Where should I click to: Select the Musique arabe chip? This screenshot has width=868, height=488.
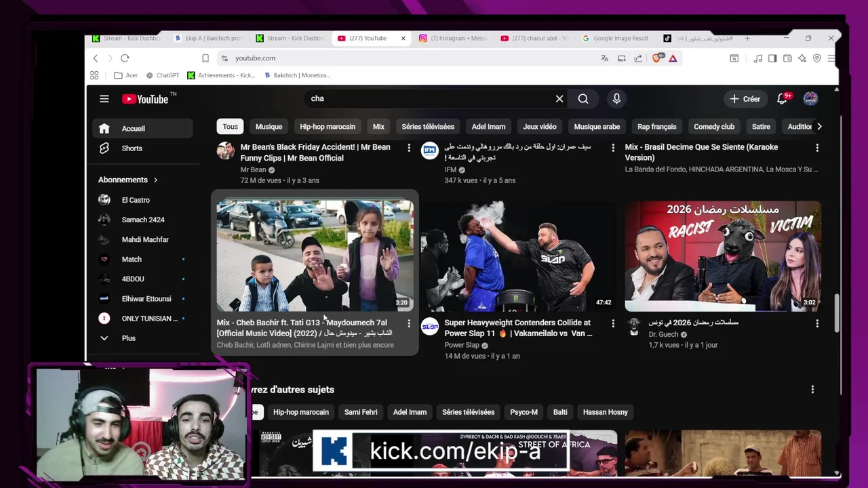(597, 127)
